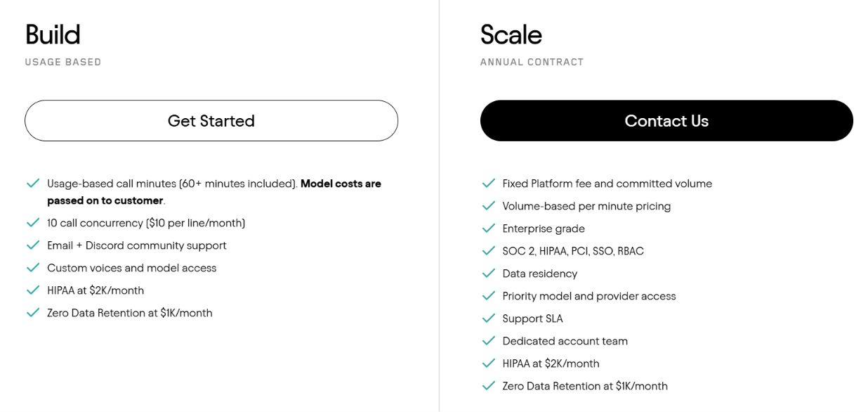
Task: Click checkmark beside Data residency
Action: [x=489, y=273]
